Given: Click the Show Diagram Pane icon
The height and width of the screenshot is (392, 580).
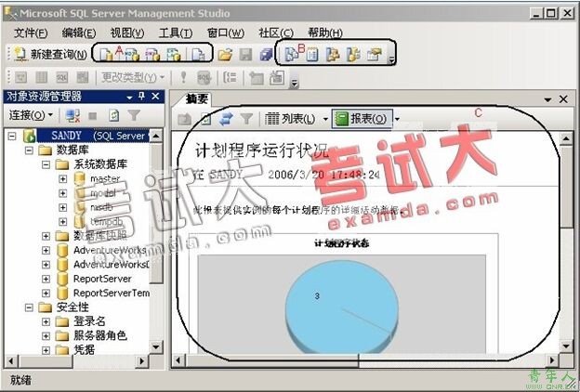Looking at the screenshot, I should click(x=20, y=78).
